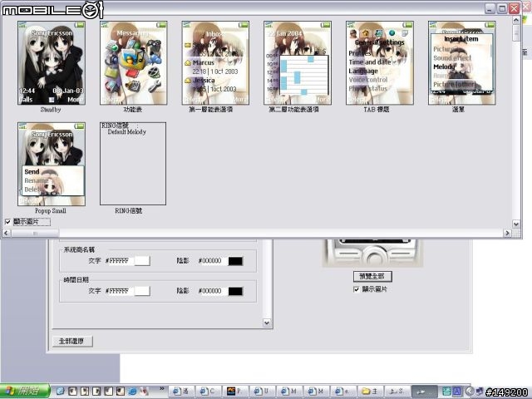The image size is (532, 399).
Task: Open the Windows 開始 Start button
Action: pos(25,392)
